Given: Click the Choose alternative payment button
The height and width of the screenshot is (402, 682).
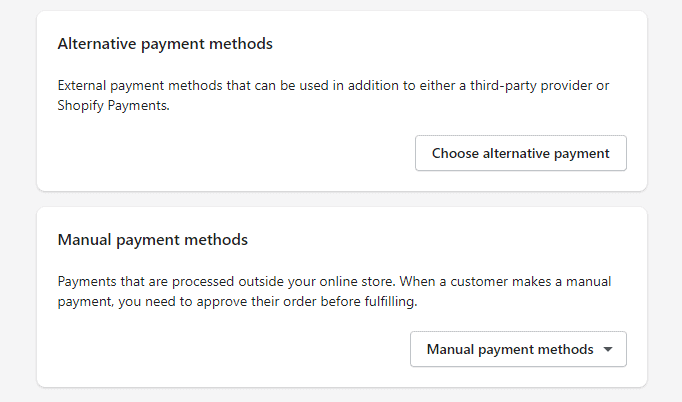Looking at the screenshot, I should click(x=520, y=153).
